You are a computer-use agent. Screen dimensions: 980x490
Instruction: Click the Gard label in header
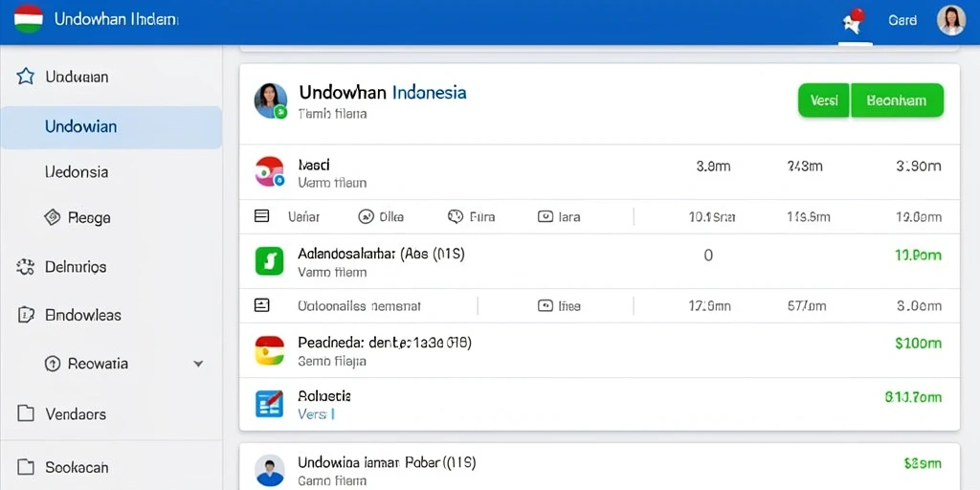[x=902, y=20]
